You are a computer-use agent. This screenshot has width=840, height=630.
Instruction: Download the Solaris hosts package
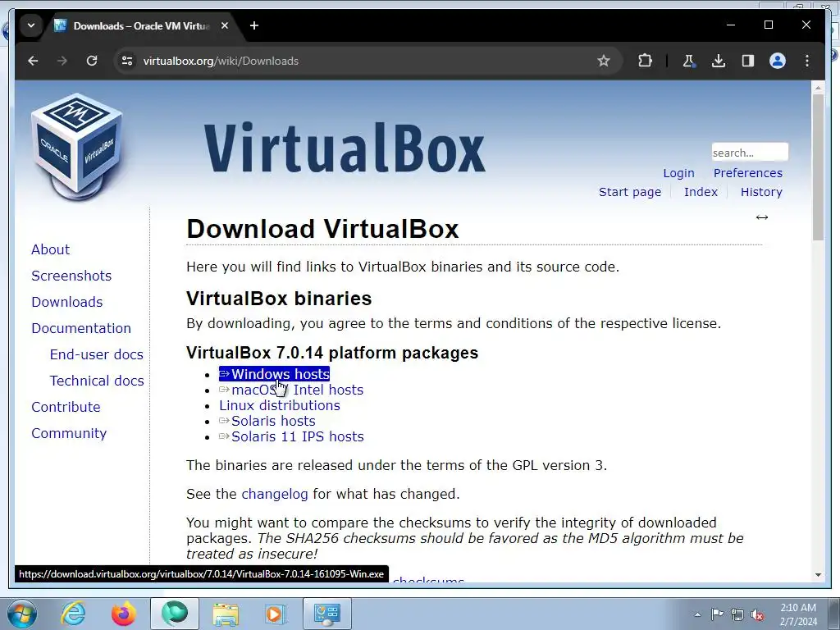[x=267, y=421]
